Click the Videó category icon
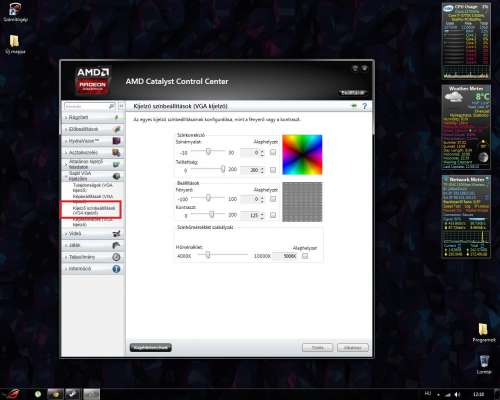The width and height of the screenshot is (500, 400). coord(116,234)
